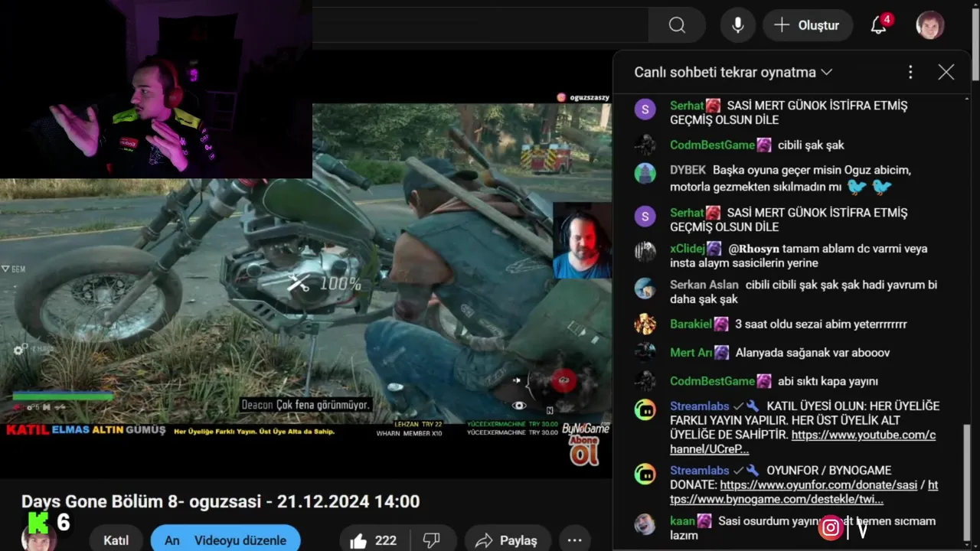Open more actions ellipsis below video
This screenshot has width=980, height=551.
[574, 540]
